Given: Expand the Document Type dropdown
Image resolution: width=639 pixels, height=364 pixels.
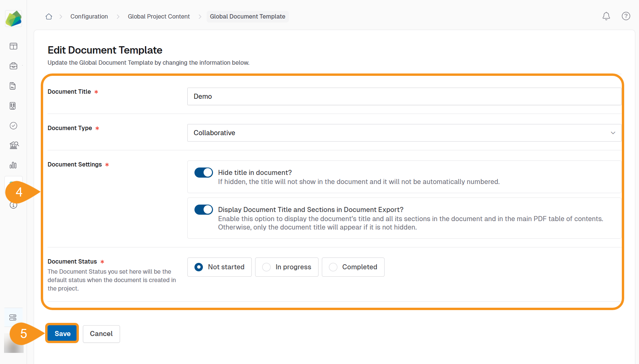Looking at the screenshot, I should pos(404,133).
